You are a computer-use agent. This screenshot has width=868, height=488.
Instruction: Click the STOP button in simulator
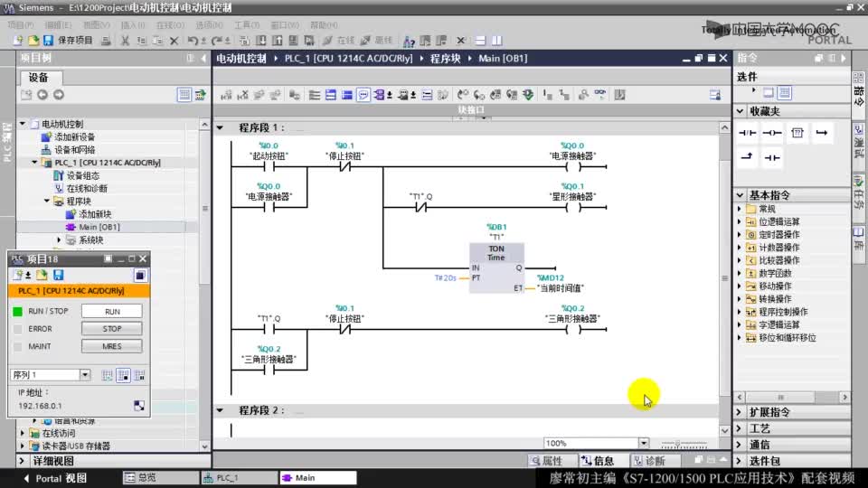tap(112, 329)
